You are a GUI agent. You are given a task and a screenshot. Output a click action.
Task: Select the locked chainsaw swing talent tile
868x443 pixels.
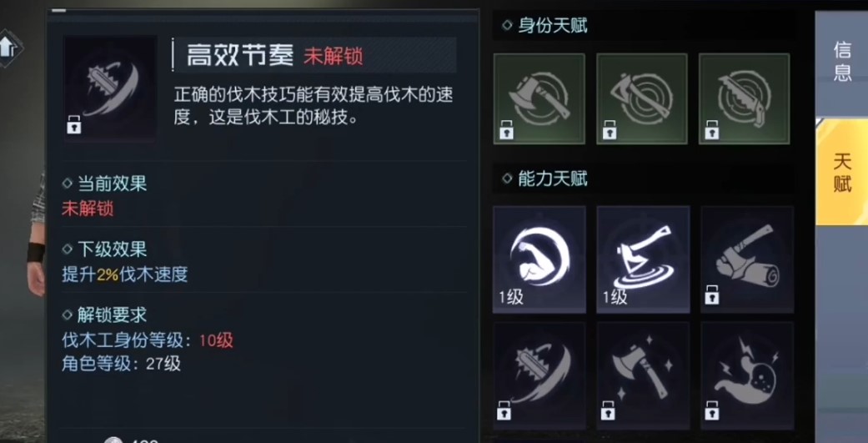pos(539,376)
